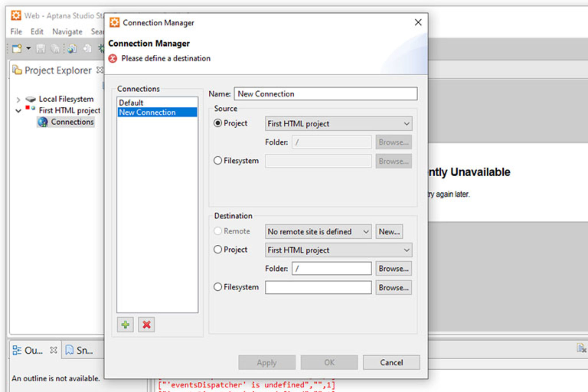Image resolution: width=588 pixels, height=392 pixels.
Task: Click the Snippets tab icon
Action: 69,350
